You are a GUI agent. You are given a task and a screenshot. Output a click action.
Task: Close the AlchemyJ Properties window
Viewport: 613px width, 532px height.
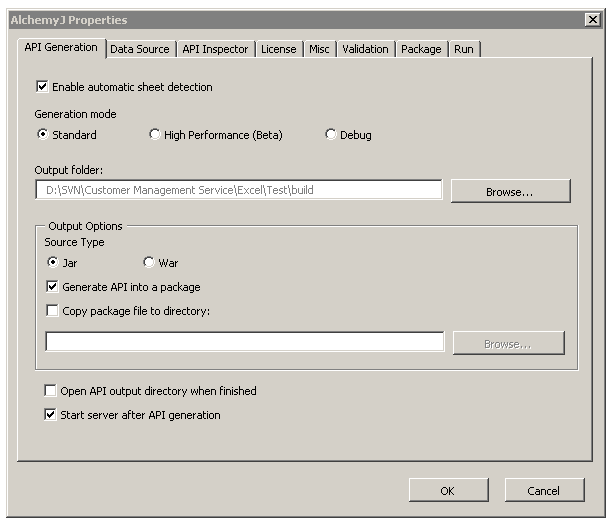click(x=593, y=19)
